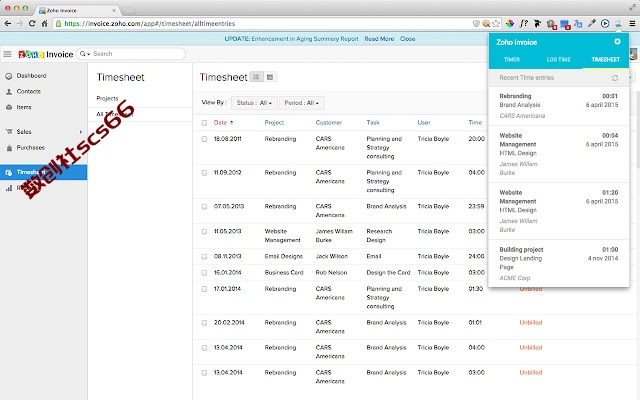Open the Purchases sidebar section
This screenshot has width=640, height=400.
click(31, 148)
